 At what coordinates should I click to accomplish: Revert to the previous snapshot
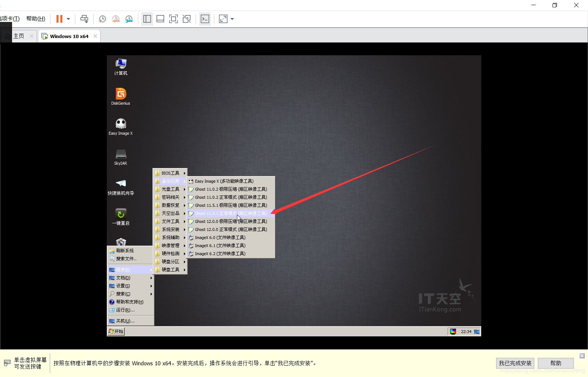(116, 19)
